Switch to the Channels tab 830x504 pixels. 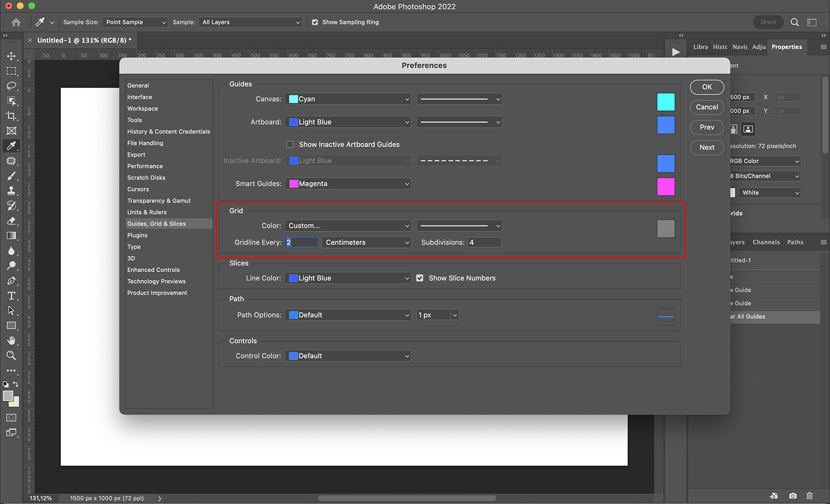(x=766, y=242)
